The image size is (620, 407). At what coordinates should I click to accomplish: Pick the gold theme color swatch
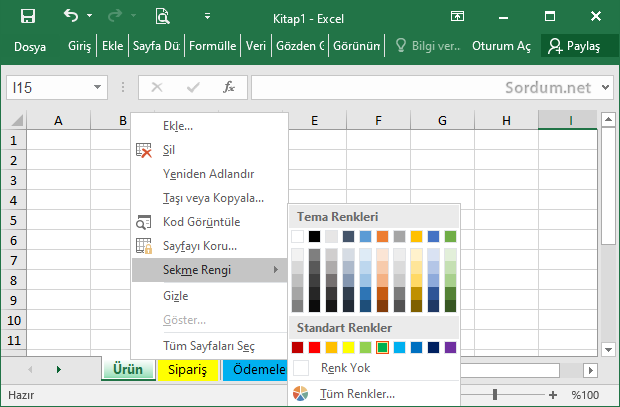(x=416, y=237)
